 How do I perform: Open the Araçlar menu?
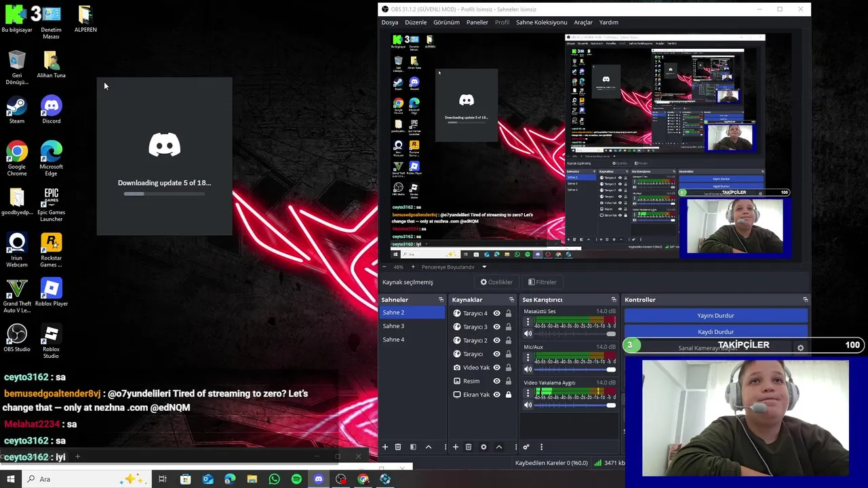tap(583, 22)
